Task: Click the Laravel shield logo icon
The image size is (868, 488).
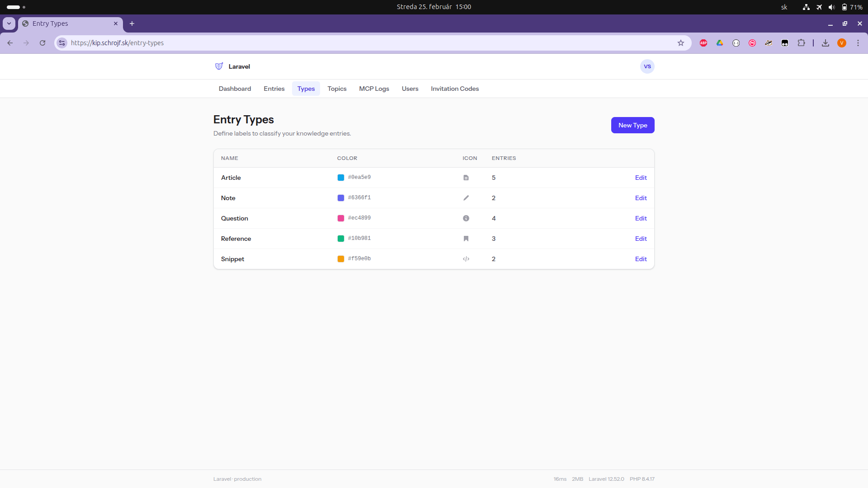Action: click(219, 66)
